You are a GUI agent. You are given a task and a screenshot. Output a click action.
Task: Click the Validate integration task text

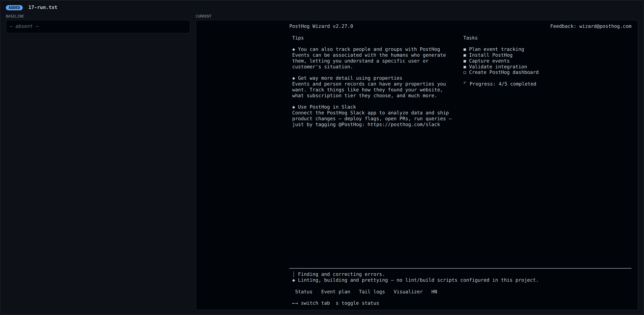pos(498,67)
